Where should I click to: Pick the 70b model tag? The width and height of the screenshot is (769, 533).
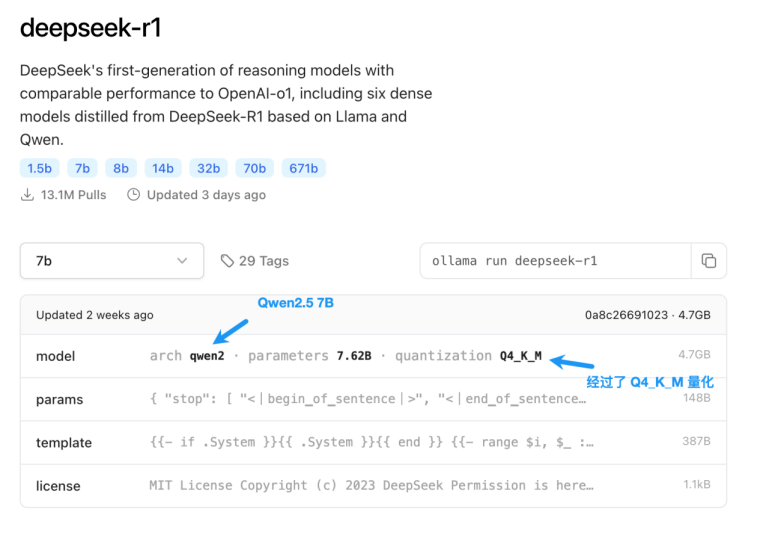click(255, 168)
